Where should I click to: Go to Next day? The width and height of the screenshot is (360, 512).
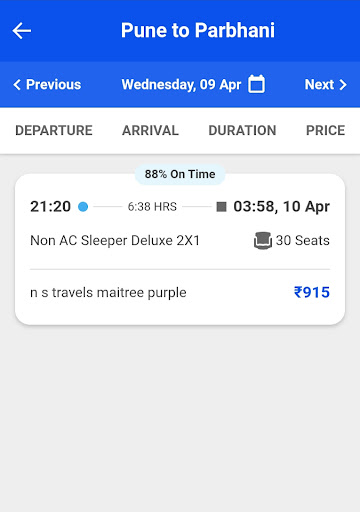[x=326, y=85]
